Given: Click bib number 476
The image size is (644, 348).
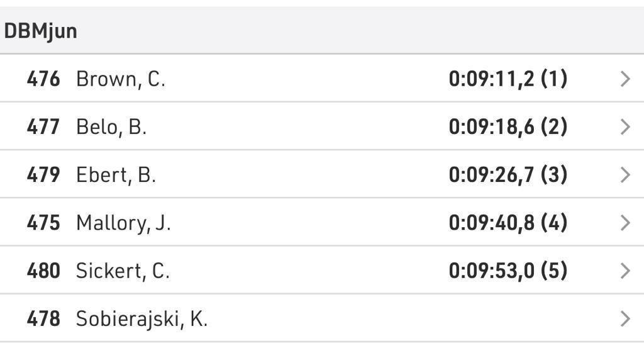Looking at the screenshot, I should click(x=43, y=79).
